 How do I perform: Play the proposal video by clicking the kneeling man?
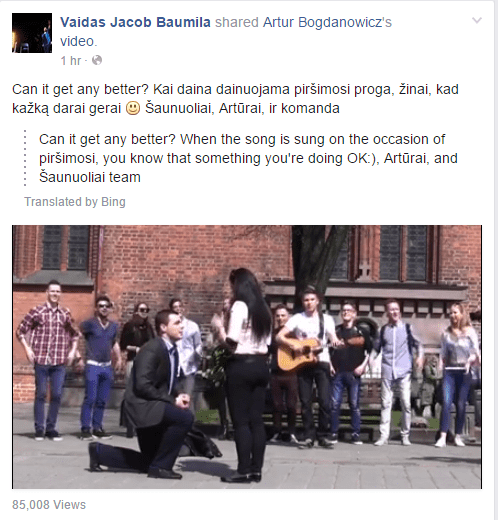(150, 393)
